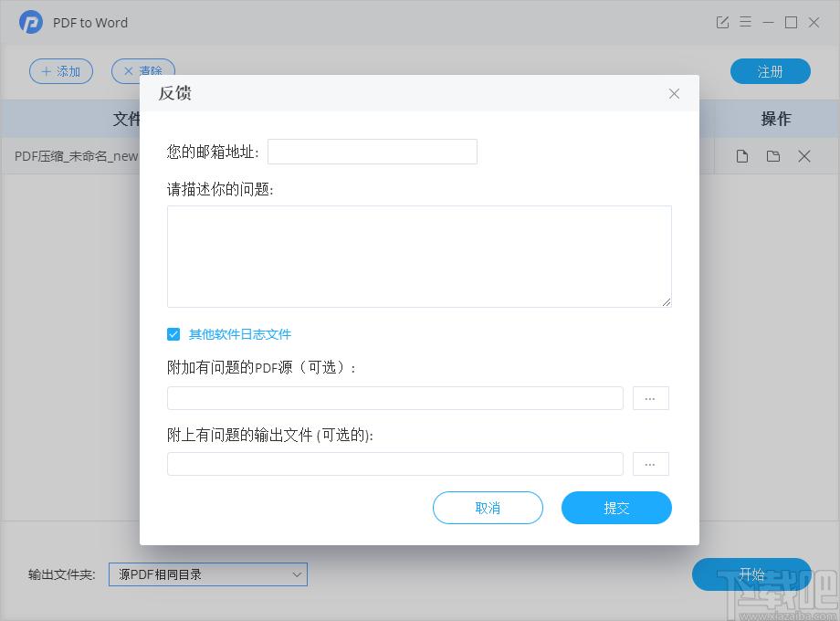The image size is (840, 621).
Task: Click the 操作 column header
Action: tap(776, 119)
